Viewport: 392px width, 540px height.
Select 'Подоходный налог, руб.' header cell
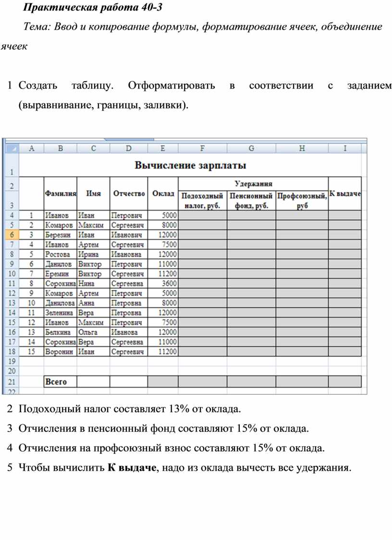click(202, 201)
